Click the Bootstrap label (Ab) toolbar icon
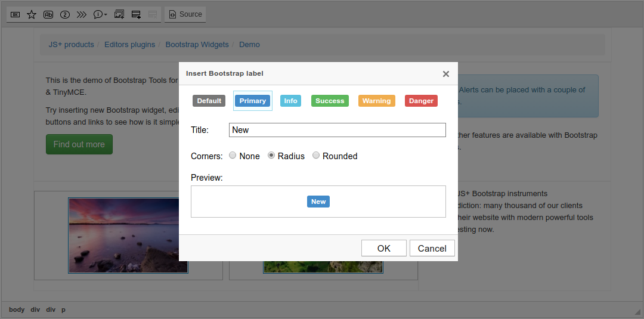This screenshot has height=319, width=644. (x=48, y=14)
